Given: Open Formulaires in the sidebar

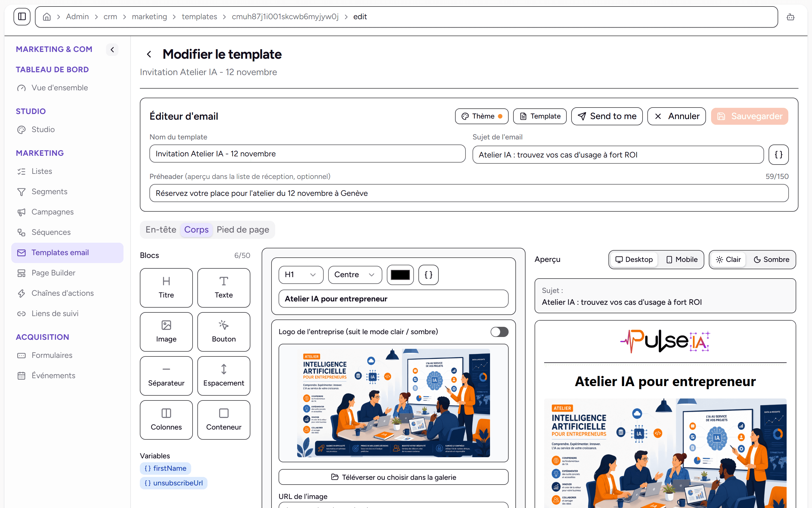Looking at the screenshot, I should (x=67, y=355).
